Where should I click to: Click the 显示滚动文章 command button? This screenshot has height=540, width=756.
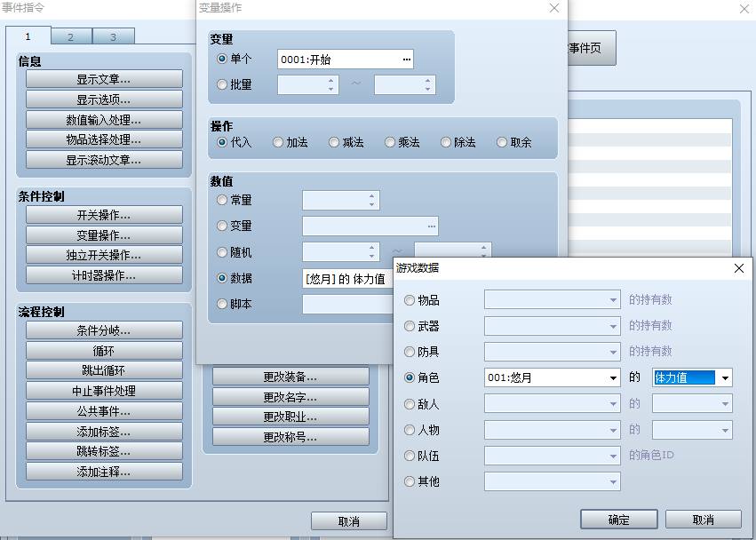tap(104, 160)
